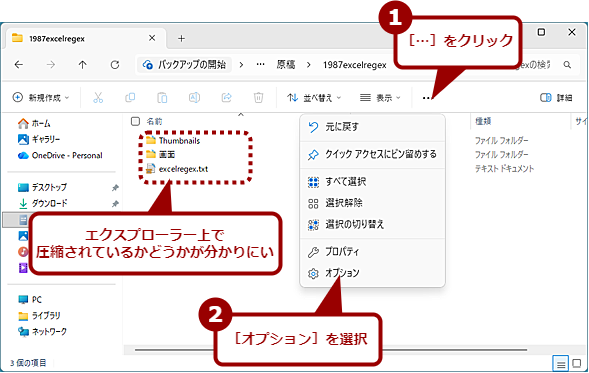Click the Rename icon in toolbar
589x373 pixels.
point(194,98)
